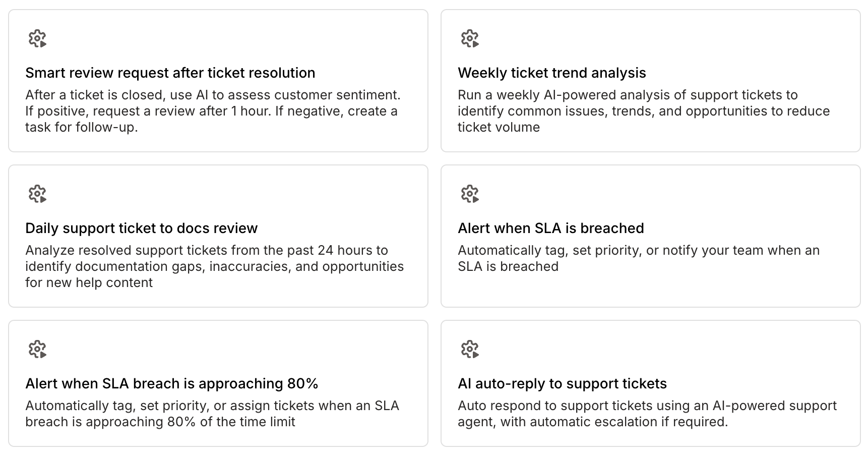Open the Smart review request after ticket resolution template
The image size is (868, 456).
[170, 73]
